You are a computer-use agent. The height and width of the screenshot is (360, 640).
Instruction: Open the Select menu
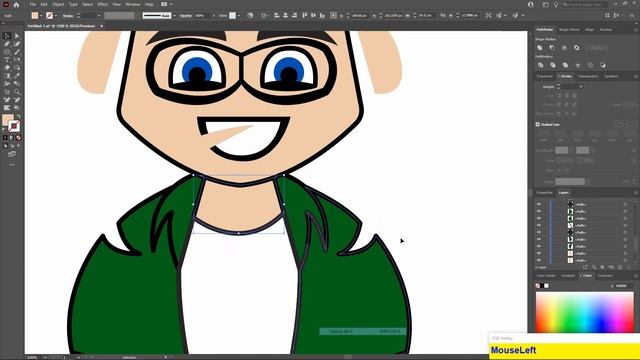(x=87, y=4)
